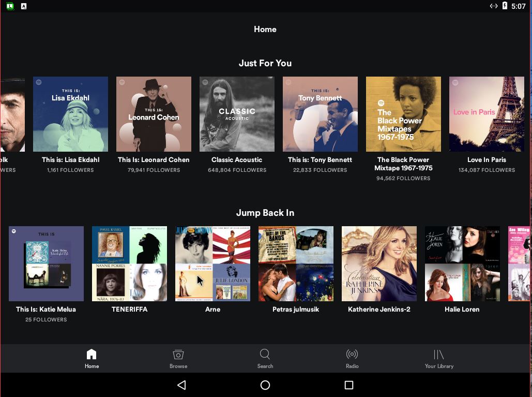This screenshot has width=532, height=397.
Task: Switch to the Your Library tab label
Action: [x=439, y=366]
